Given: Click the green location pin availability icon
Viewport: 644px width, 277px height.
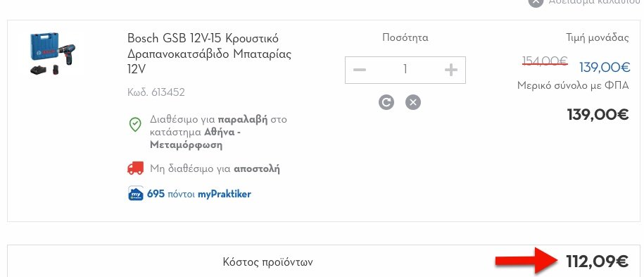Looking at the screenshot, I should (135, 124).
